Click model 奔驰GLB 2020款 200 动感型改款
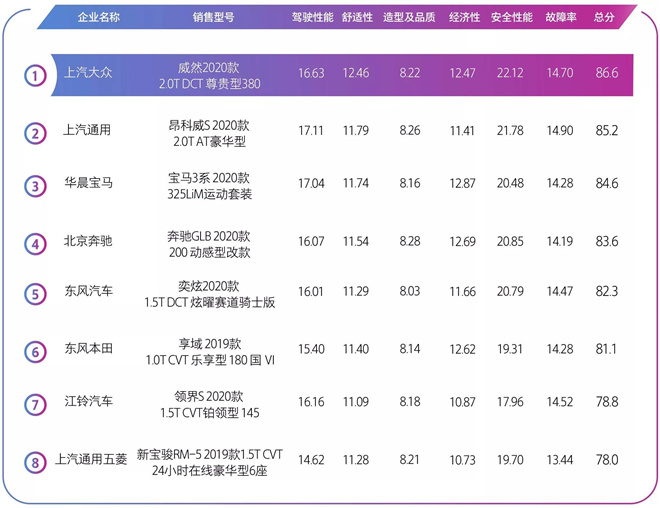Image resolution: width=660 pixels, height=508 pixels. tap(209, 244)
